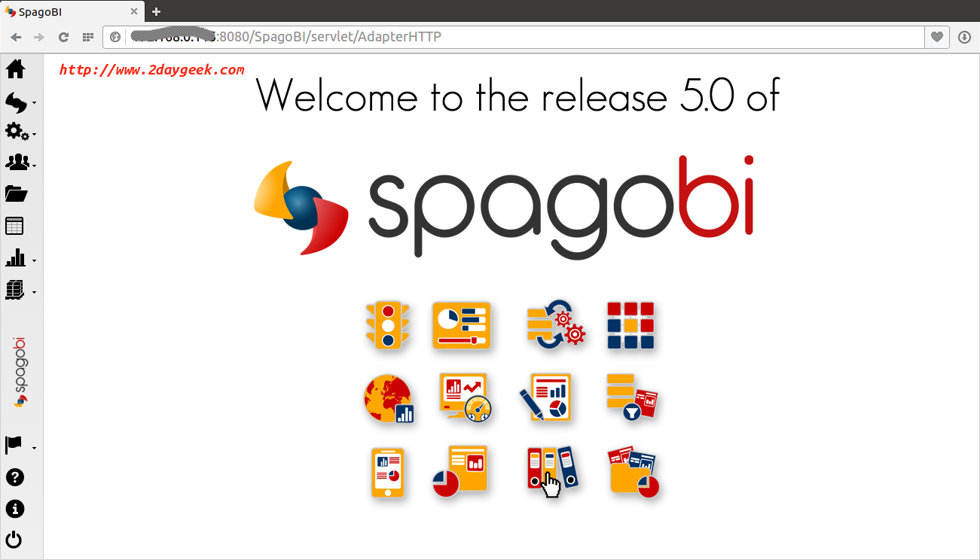This screenshot has width=980, height=560.
Task: Click the binders with hand cursor icon
Action: coord(553,472)
